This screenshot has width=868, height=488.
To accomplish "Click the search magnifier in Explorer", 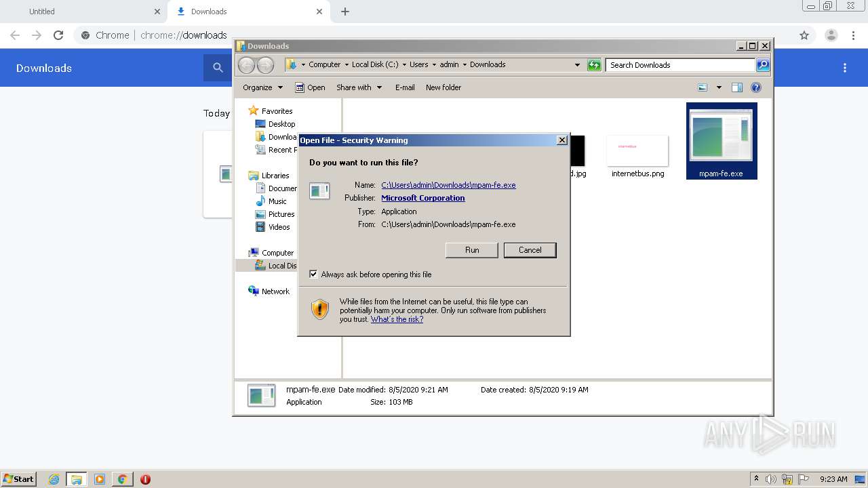I will pyautogui.click(x=763, y=65).
